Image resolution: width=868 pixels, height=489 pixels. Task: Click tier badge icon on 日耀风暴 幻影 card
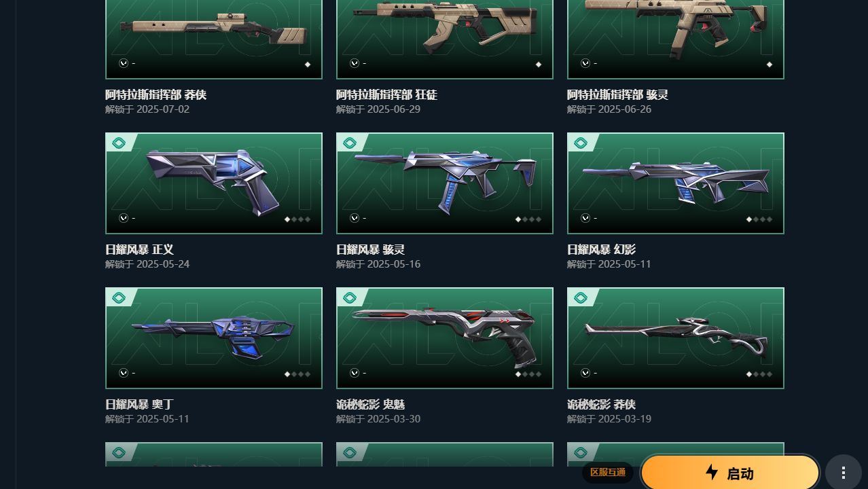tap(581, 143)
